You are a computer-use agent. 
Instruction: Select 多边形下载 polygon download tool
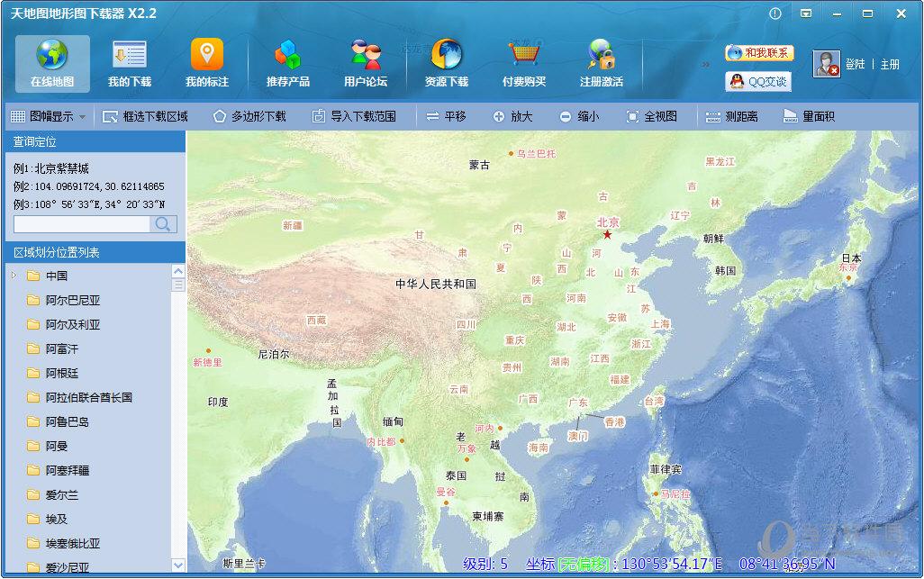tap(249, 116)
